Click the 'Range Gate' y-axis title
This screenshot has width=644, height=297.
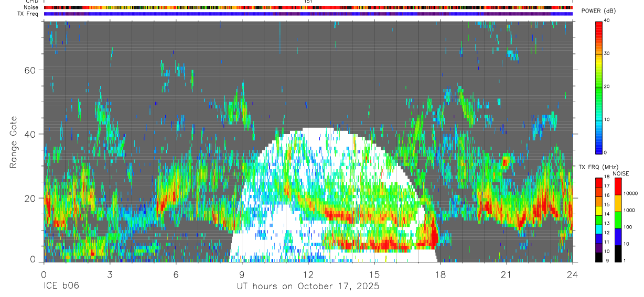[x=14, y=142]
